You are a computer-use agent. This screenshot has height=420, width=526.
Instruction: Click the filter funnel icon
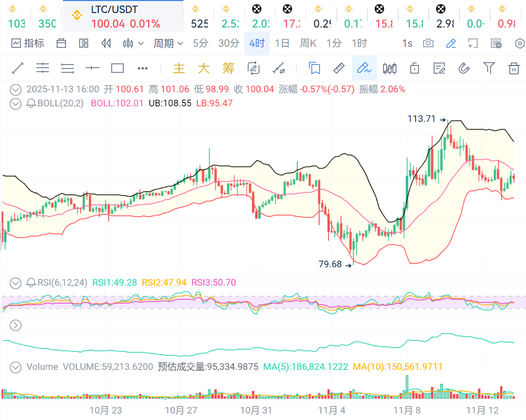pos(489,68)
